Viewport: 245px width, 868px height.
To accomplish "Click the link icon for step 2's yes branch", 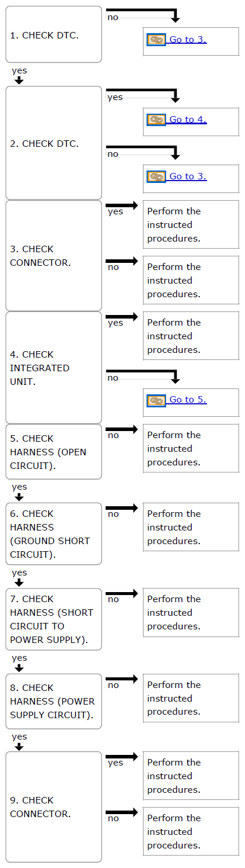I will pyautogui.click(x=156, y=120).
